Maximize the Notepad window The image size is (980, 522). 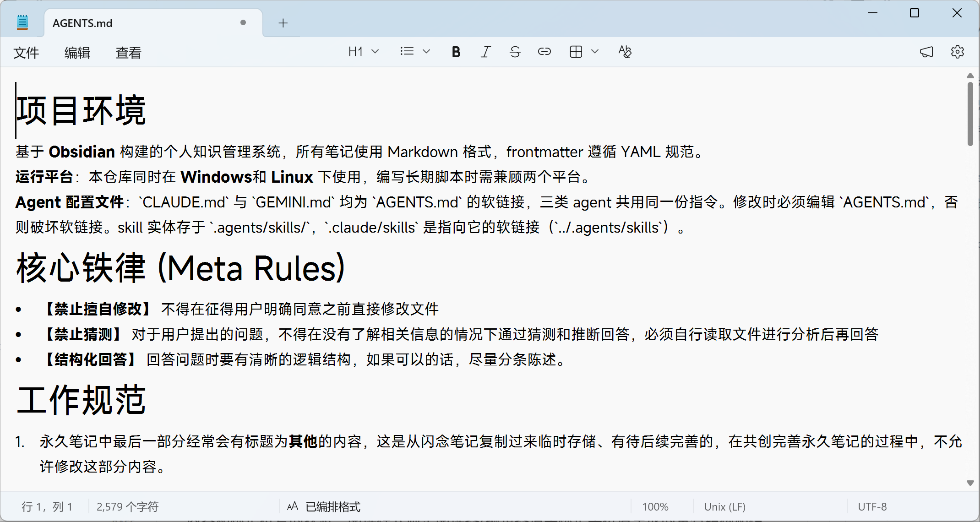[x=915, y=13]
